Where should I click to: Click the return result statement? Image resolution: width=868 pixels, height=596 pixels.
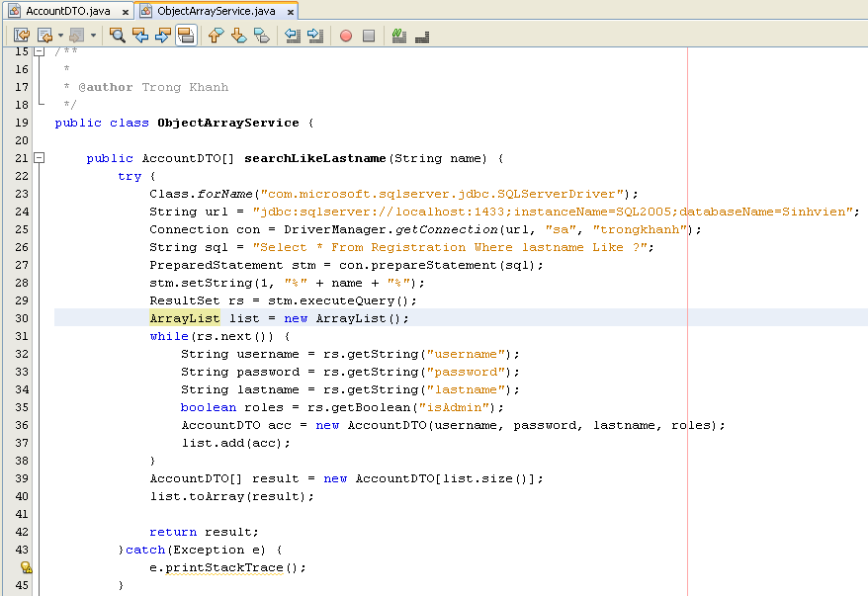[x=205, y=532]
